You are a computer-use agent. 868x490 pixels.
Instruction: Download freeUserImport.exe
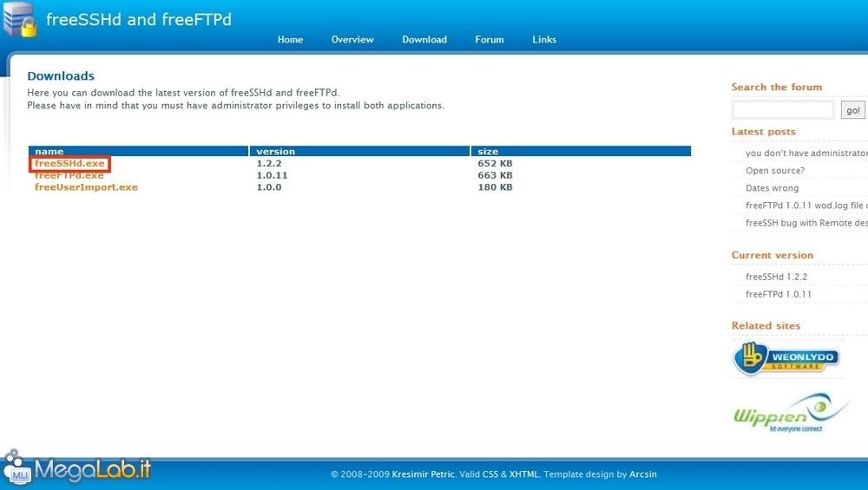click(x=86, y=187)
